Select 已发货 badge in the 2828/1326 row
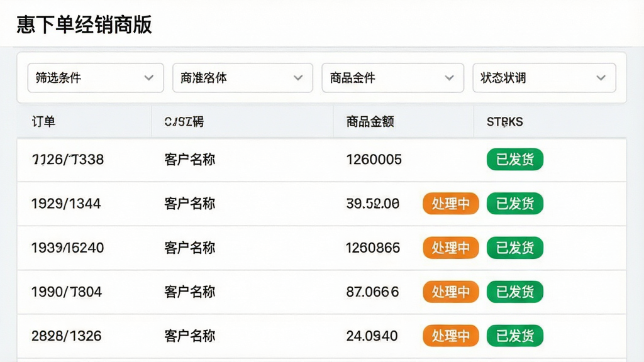This screenshot has width=644, height=362. [x=515, y=336]
